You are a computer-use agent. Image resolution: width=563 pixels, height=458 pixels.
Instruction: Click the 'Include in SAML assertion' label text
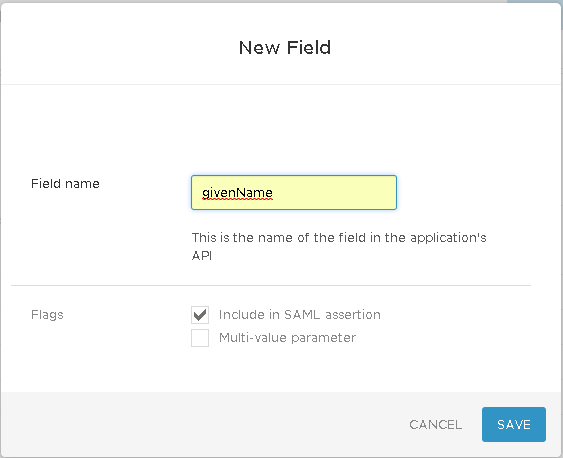click(299, 314)
